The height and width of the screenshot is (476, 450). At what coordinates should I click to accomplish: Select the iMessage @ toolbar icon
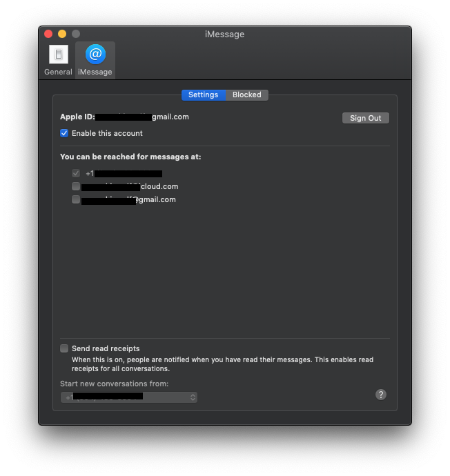pyautogui.click(x=95, y=60)
